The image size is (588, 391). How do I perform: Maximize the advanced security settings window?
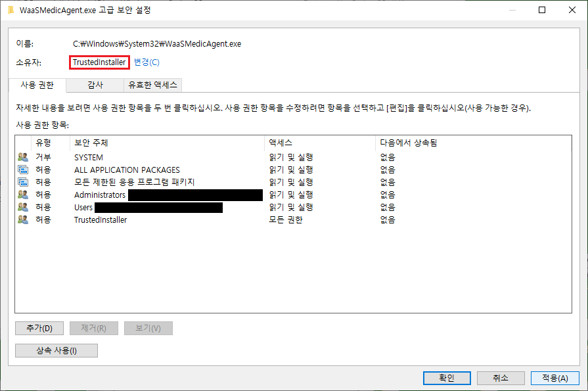[x=542, y=10]
